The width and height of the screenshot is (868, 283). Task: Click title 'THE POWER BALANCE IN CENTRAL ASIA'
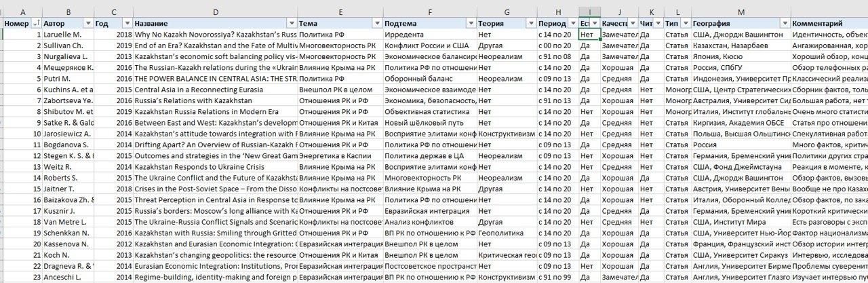[215, 79]
